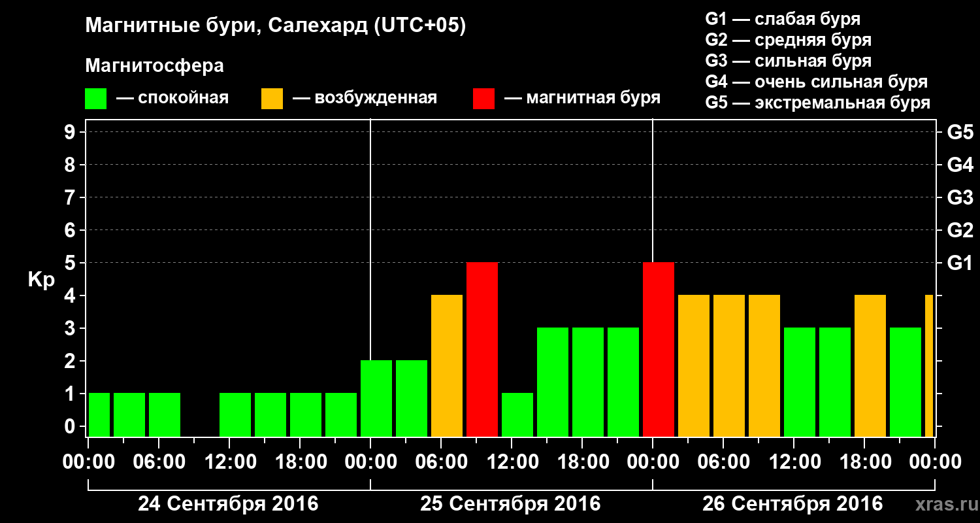Click the '06:00' time label under 24 September

pos(159,462)
